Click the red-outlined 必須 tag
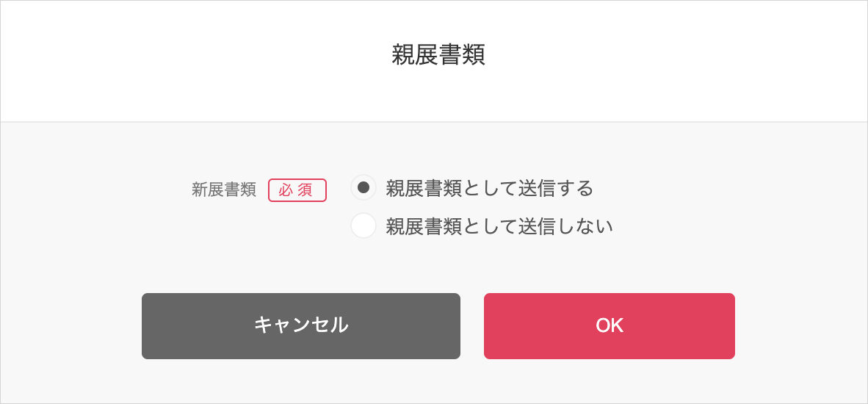Viewport: 868px width, 404px height. 297,190
